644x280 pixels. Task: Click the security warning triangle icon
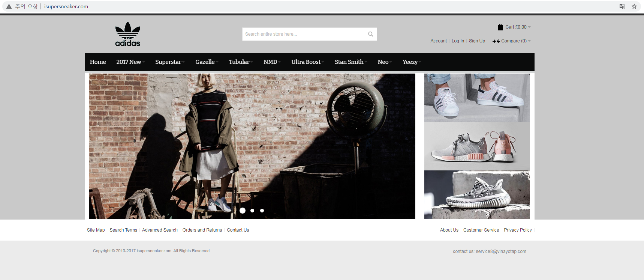pyautogui.click(x=9, y=6)
